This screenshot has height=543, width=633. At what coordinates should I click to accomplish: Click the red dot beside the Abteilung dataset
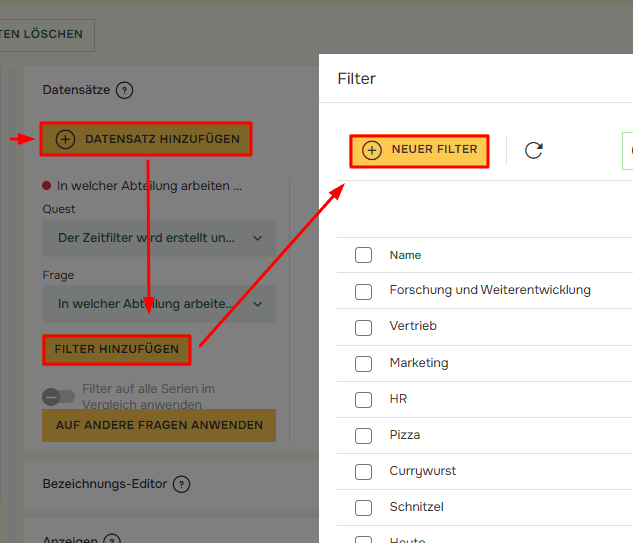tap(47, 186)
